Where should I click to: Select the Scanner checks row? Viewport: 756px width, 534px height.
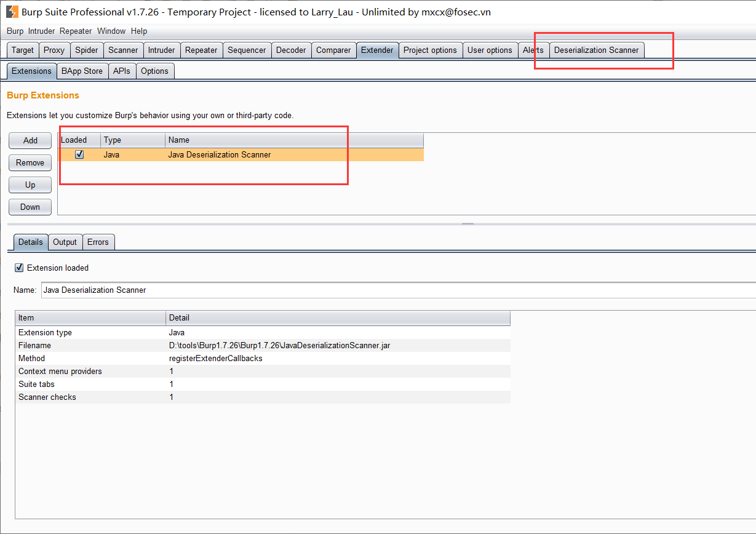point(263,397)
